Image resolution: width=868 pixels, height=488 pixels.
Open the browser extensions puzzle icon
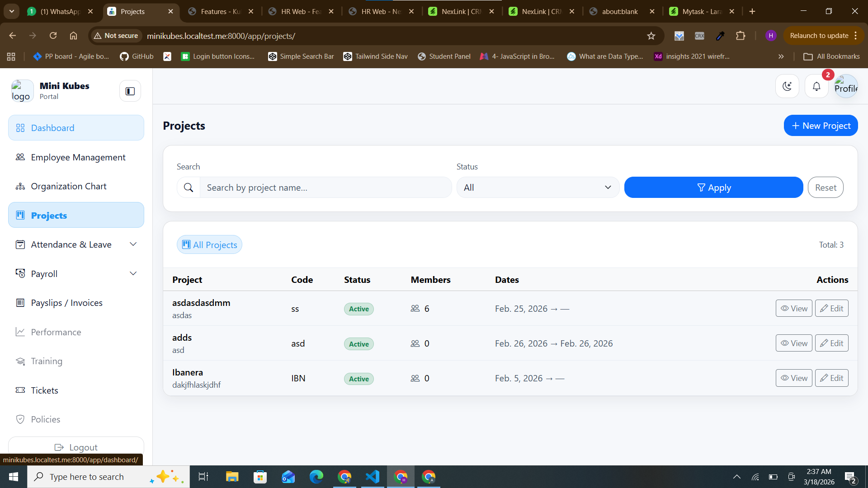[741, 36]
